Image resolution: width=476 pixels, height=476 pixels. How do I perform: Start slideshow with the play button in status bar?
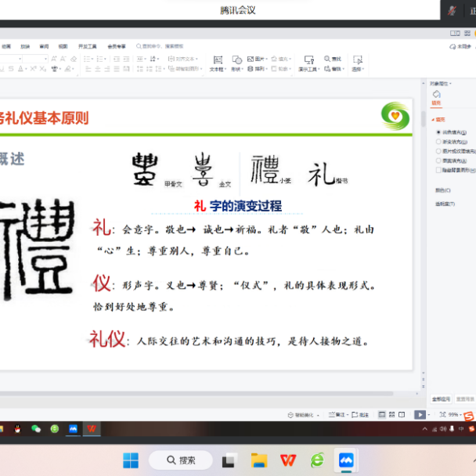(x=420, y=414)
